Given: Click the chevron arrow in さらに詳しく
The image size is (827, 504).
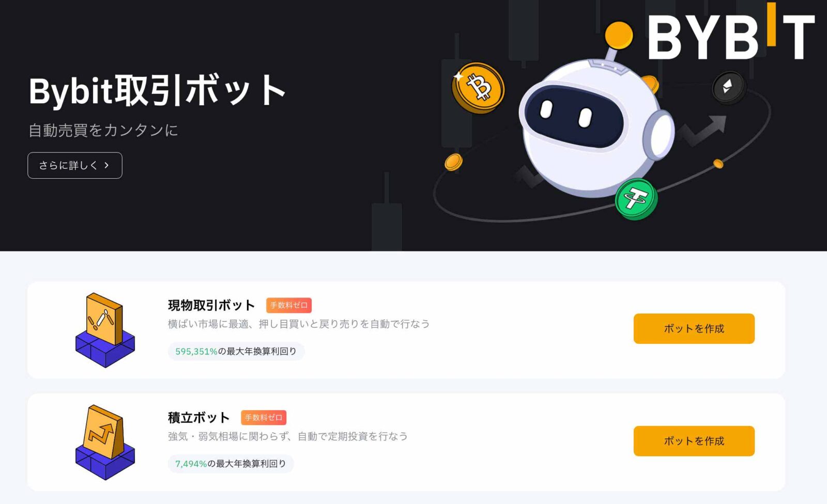Looking at the screenshot, I should [x=106, y=165].
